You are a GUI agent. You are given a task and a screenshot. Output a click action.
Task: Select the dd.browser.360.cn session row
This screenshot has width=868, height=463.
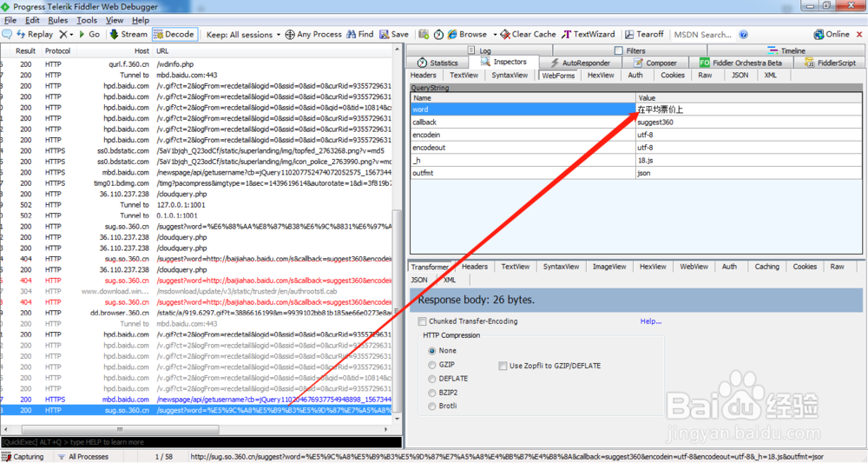click(196, 313)
